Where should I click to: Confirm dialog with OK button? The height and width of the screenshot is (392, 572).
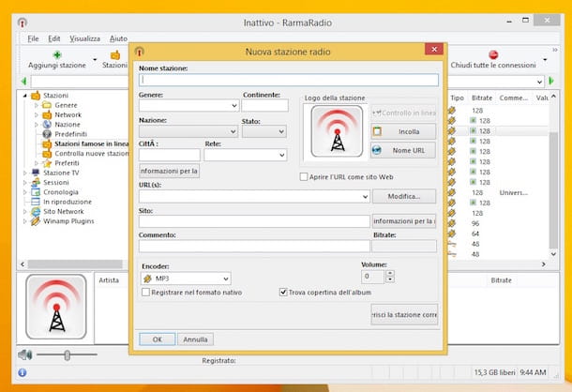[158, 339]
